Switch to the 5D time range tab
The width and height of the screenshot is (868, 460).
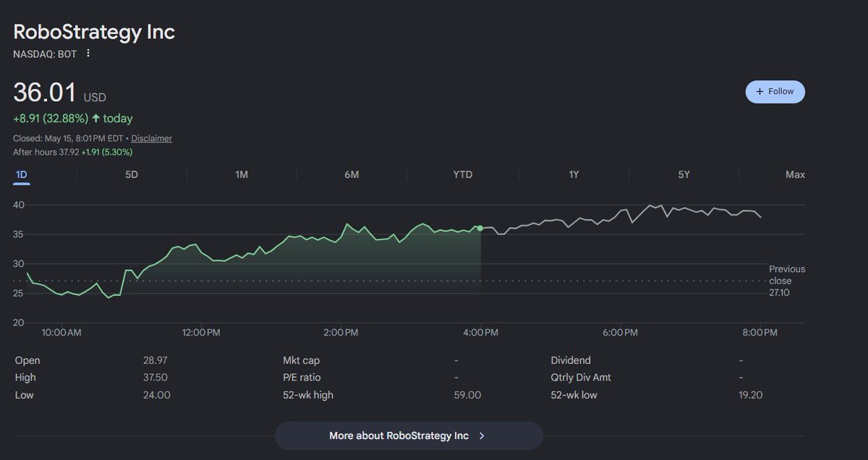[132, 175]
